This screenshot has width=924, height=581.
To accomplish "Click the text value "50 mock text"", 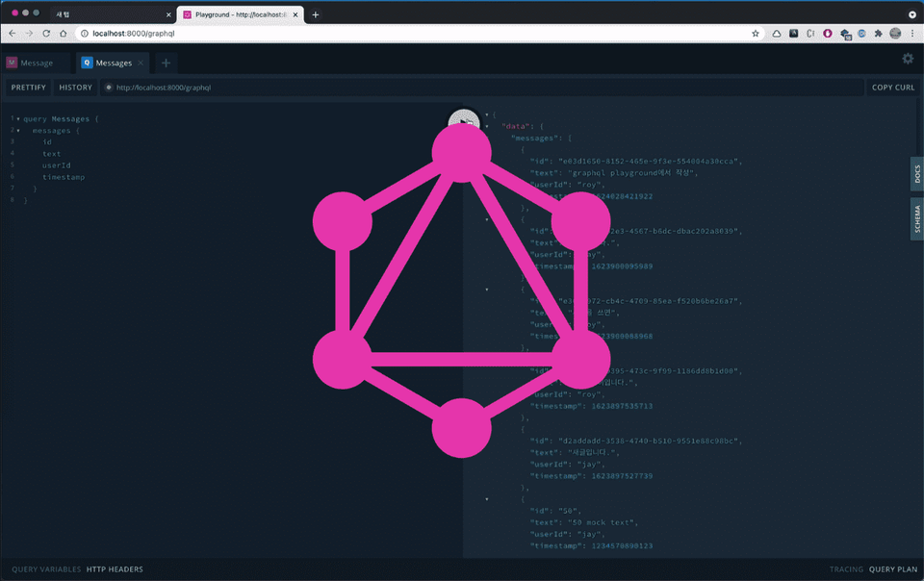I will pos(601,522).
